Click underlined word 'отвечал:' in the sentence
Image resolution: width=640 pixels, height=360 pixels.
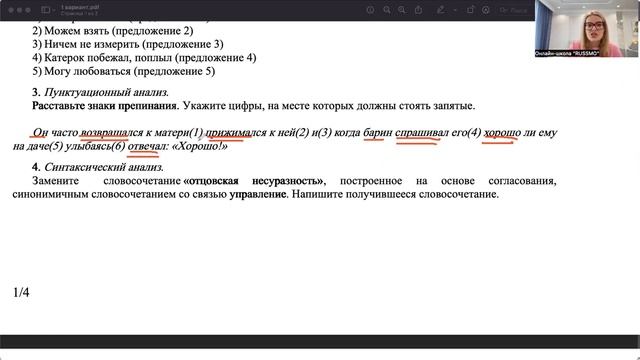pos(148,146)
